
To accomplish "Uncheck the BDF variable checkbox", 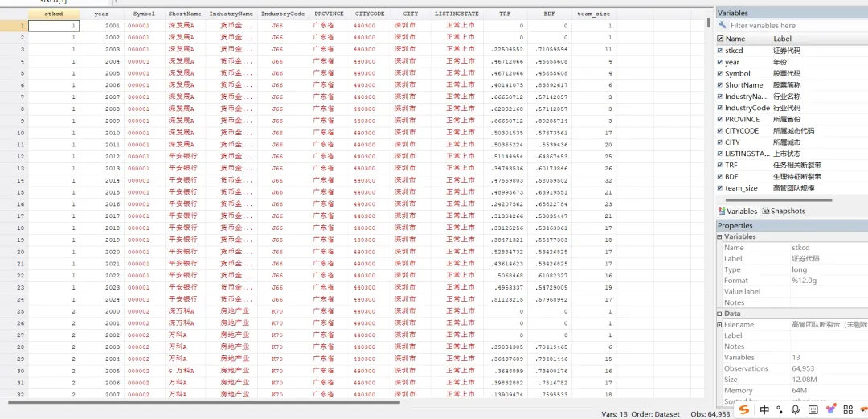I will (720, 176).
